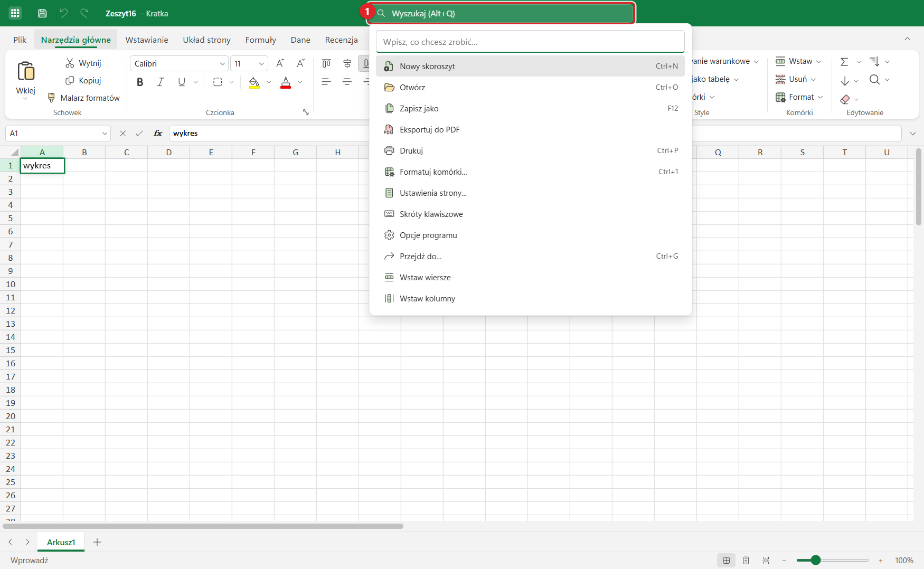Click the AutoSum sigma icon

(844, 62)
